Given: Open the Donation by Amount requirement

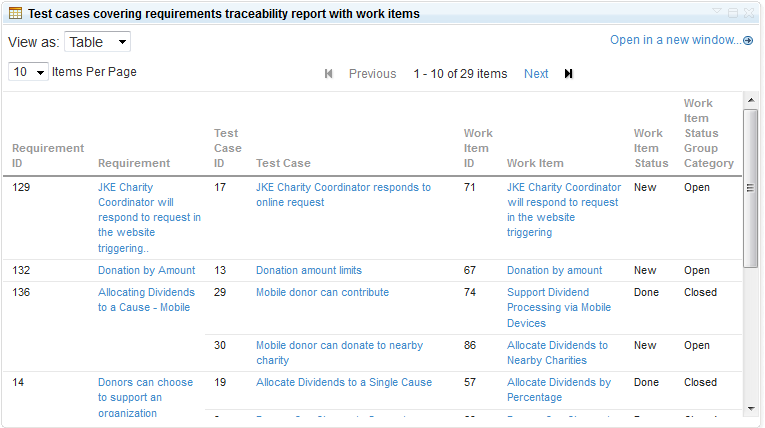Looking at the screenshot, I should pos(146,270).
